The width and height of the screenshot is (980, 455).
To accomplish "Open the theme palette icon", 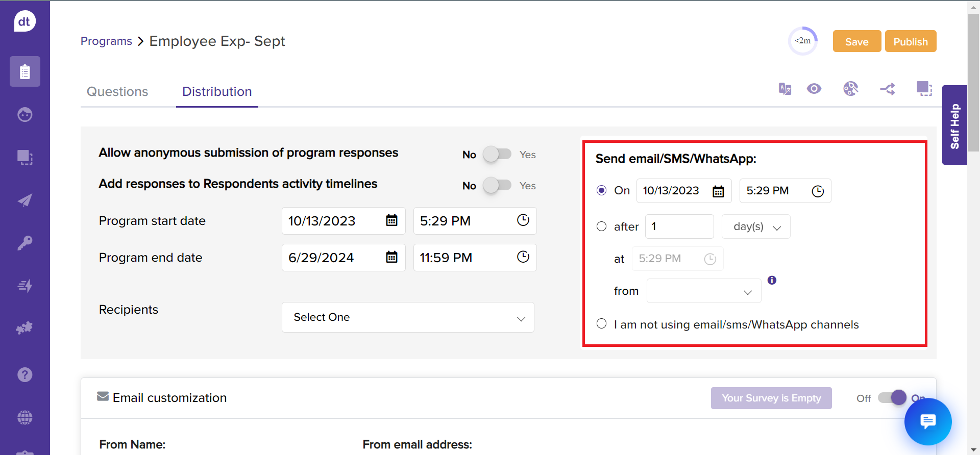I will (x=850, y=89).
